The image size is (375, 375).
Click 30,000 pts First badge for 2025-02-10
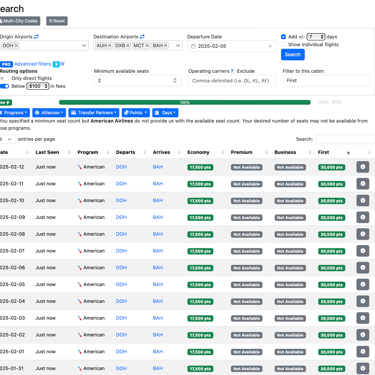tap(331, 201)
